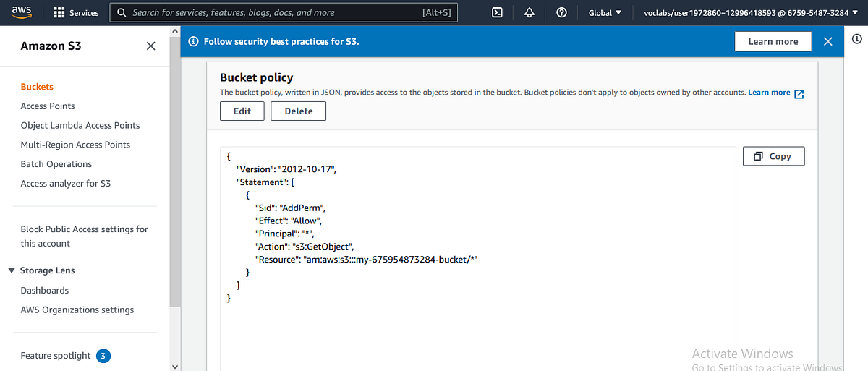Open Object Lambda Access Points
The width and height of the screenshot is (868, 371).
[x=80, y=126]
